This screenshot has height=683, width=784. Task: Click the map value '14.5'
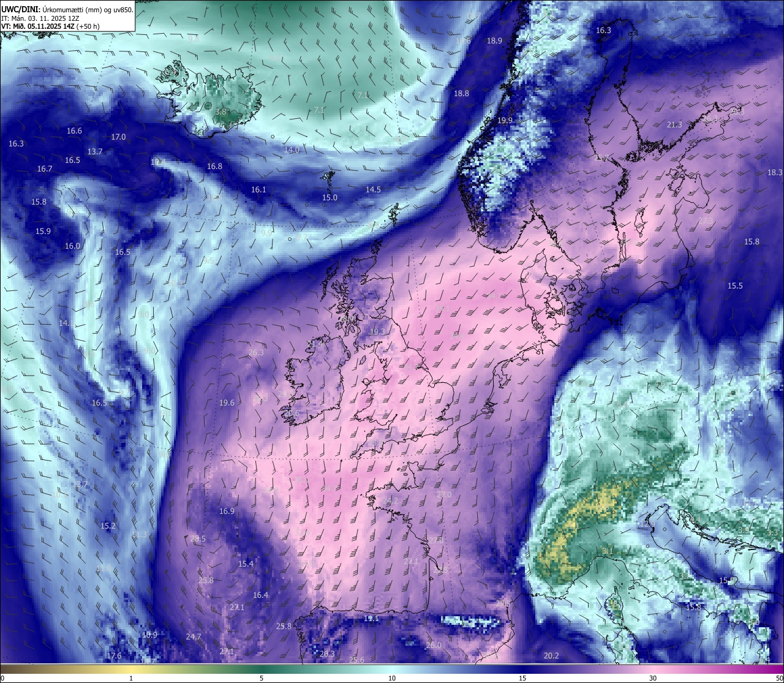(373, 189)
